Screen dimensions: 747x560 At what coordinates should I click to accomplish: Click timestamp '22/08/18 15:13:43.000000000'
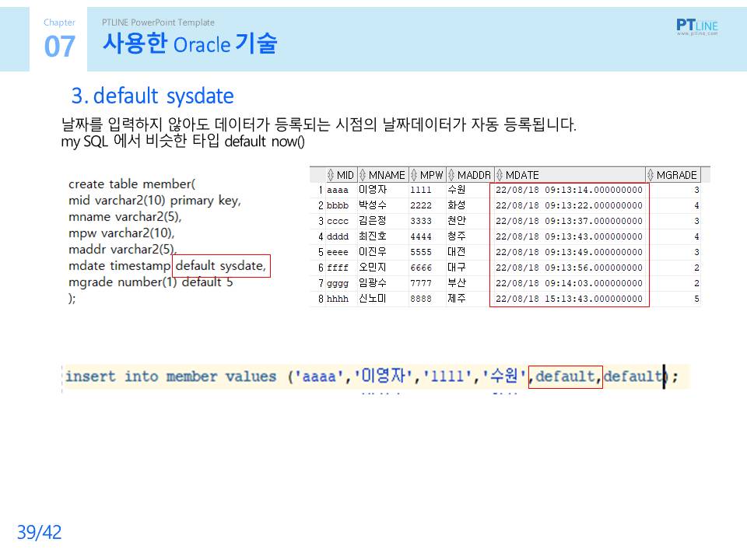(569, 299)
